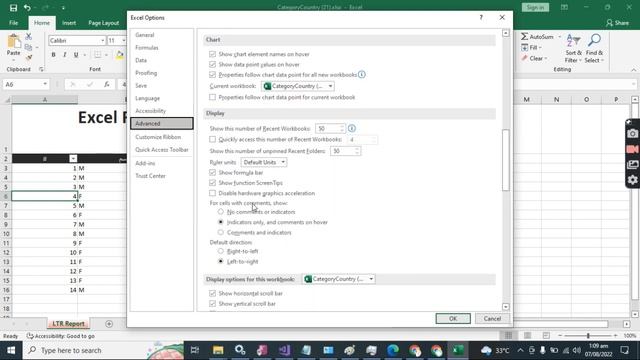Open the Name Box dropdown arrow

45,84
